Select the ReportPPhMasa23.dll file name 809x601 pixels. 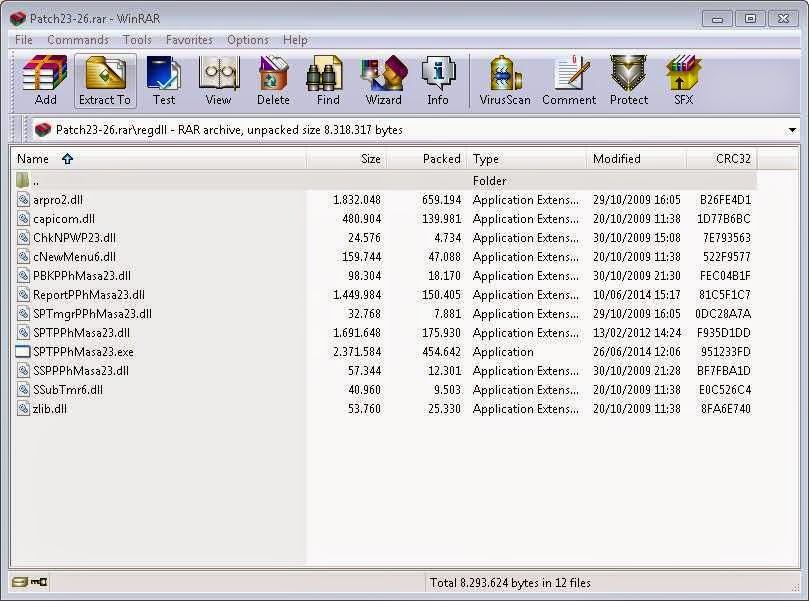pyautogui.click(x=89, y=295)
